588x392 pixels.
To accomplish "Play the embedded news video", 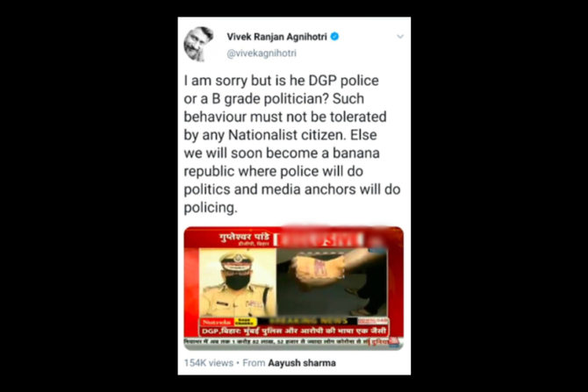I will (294, 289).
